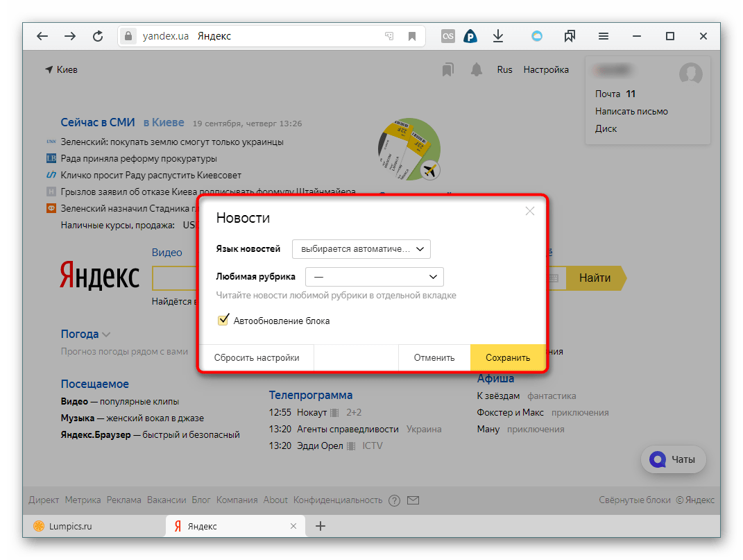743x560 pixels.
Task: Click the Отменить button
Action: pyautogui.click(x=434, y=358)
